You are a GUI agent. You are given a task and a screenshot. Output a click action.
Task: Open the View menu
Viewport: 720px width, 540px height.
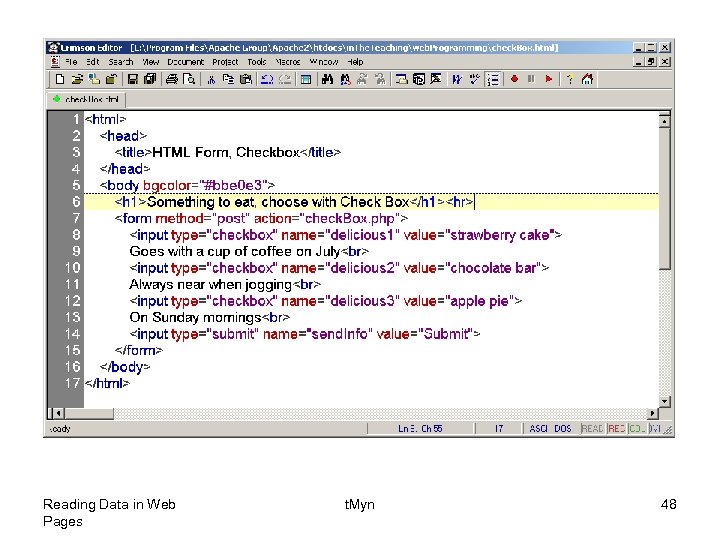point(150,62)
